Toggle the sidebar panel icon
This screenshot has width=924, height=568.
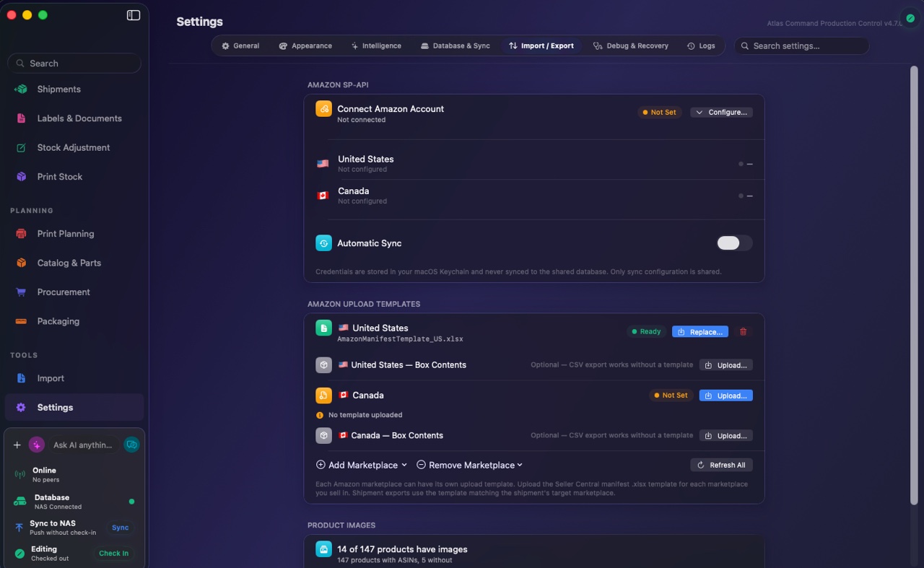[x=134, y=15]
